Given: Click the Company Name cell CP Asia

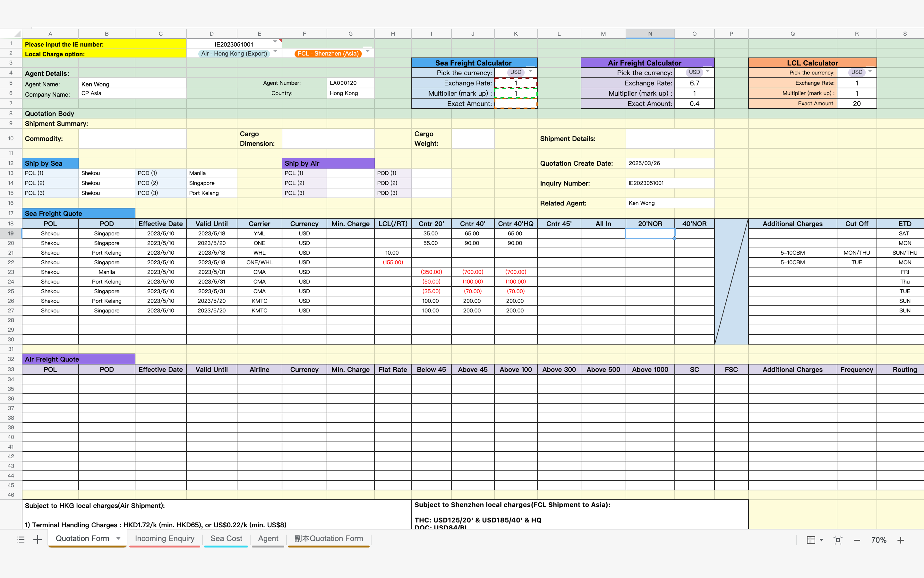Looking at the screenshot, I should click(133, 93).
